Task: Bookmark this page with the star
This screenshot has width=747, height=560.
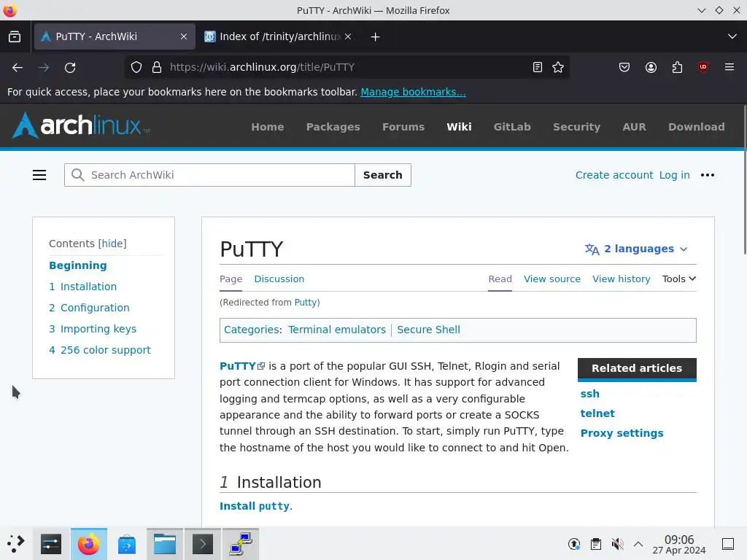Action: (558, 68)
